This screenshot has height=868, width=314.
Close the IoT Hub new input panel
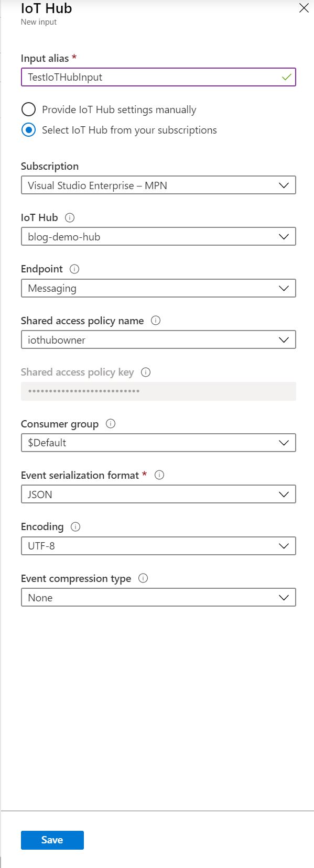[304, 8]
